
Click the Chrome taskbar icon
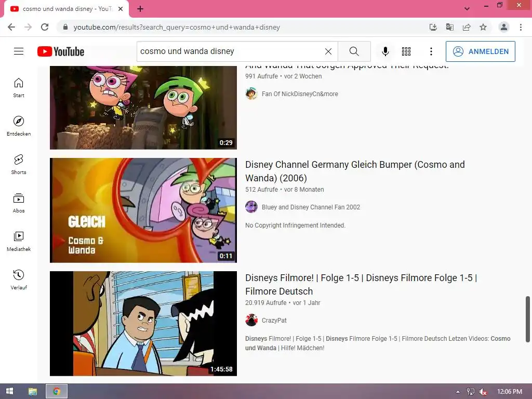pyautogui.click(x=57, y=391)
